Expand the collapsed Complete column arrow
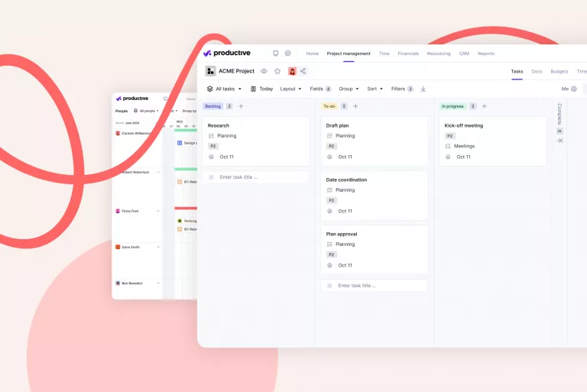The image size is (587, 392). coord(559,141)
